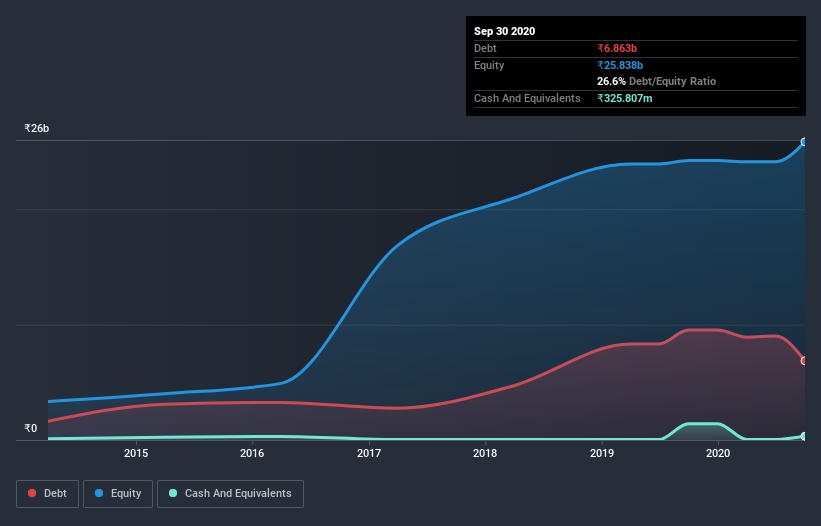Image resolution: width=821 pixels, height=526 pixels.
Task: Click the blue Equity endpoint marker
Action: click(804, 142)
